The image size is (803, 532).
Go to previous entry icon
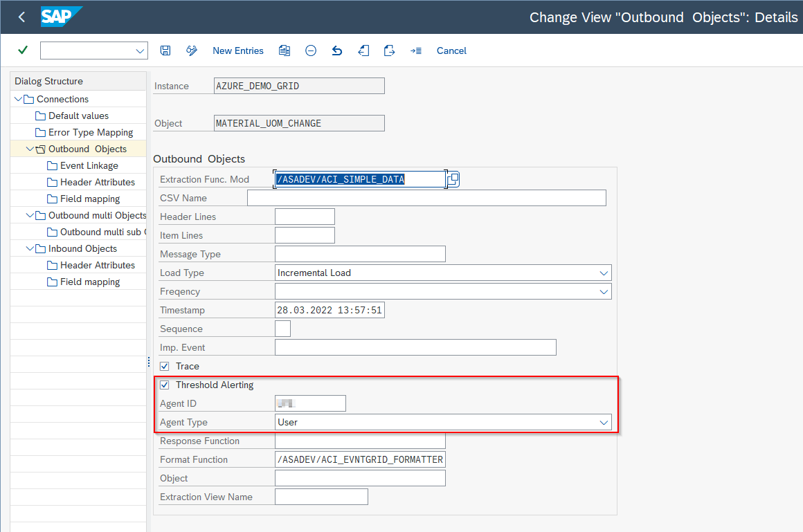click(363, 51)
